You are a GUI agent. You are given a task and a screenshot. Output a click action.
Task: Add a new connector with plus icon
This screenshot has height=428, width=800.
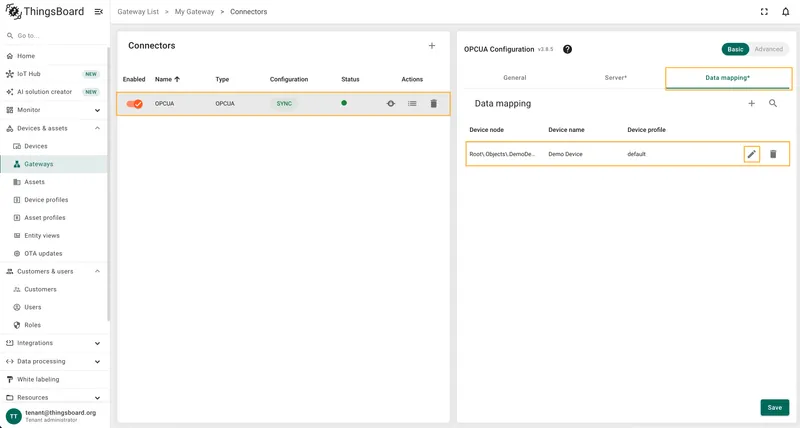pyautogui.click(x=432, y=46)
